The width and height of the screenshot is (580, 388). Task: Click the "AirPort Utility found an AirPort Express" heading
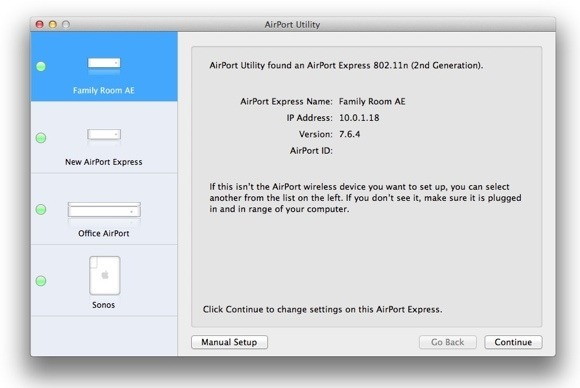pyautogui.click(x=346, y=65)
